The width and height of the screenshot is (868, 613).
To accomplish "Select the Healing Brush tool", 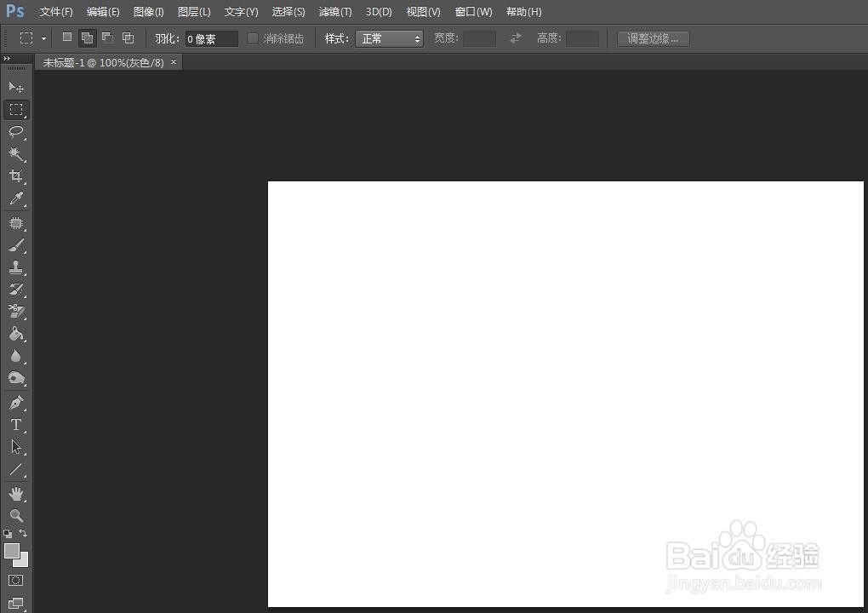I will (x=16, y=222).
